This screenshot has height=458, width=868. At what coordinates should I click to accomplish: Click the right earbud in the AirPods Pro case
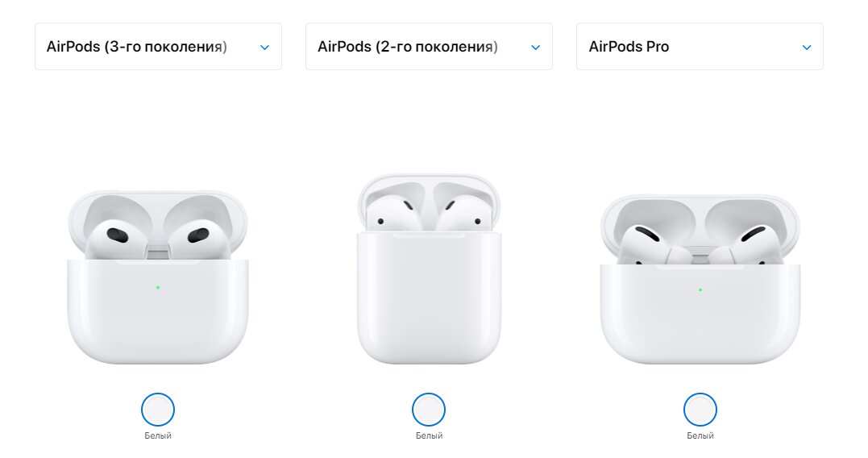coord(747,244)
